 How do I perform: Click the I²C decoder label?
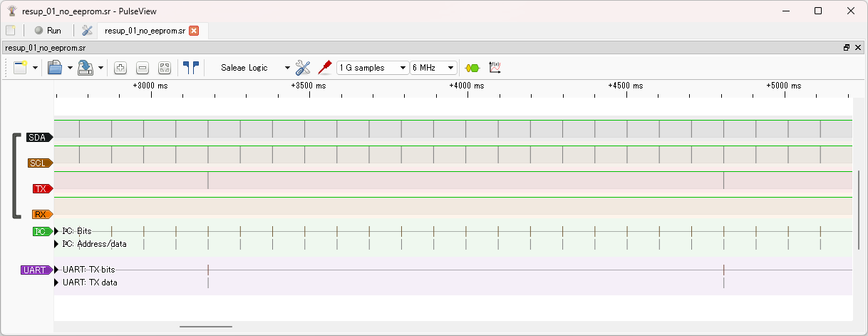point(43,231)
